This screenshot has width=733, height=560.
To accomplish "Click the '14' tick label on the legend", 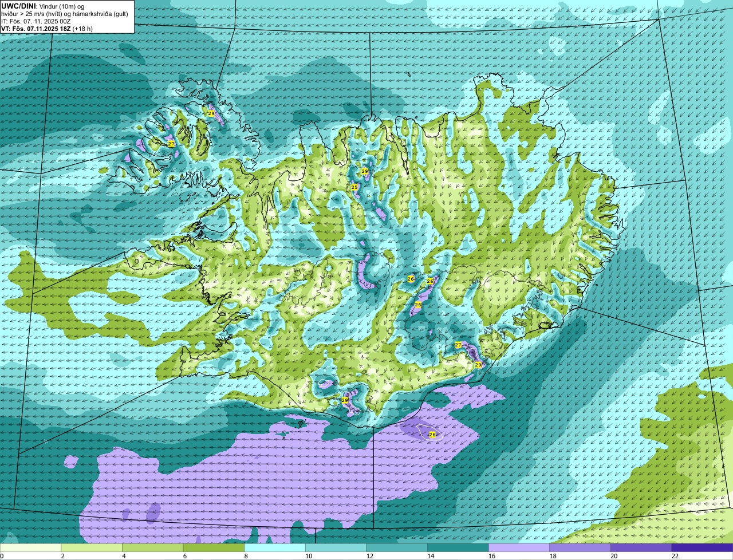I will click(431, 556).
